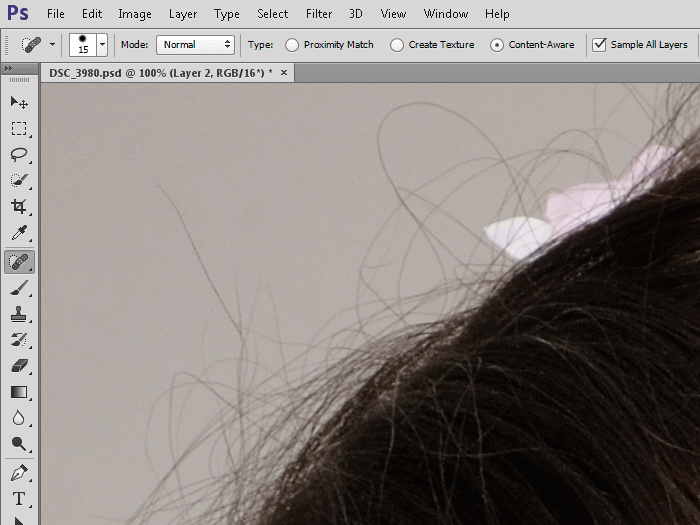This screenshot has height=525, width=700.
Task: Select Proximity Match radio button
Action: click(292, 45)
